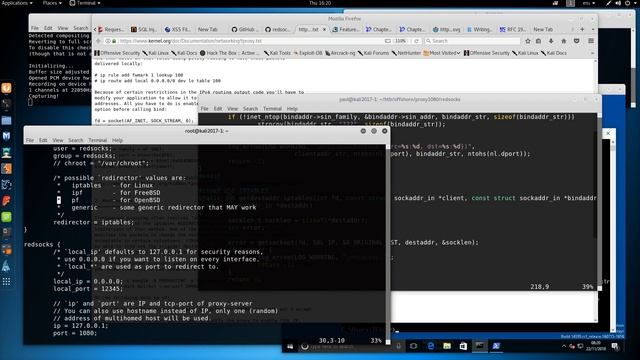The width and height of the screenshot is (640, 360).
Task: Open the Thu 16:20 clock calendar
Action: [x=320, y=3]
